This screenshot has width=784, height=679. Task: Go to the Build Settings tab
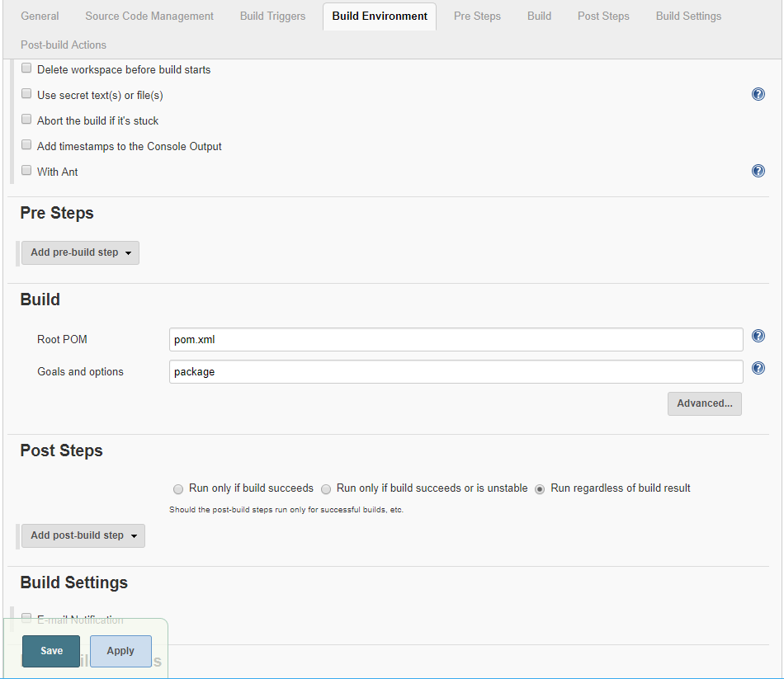(688, 16)
